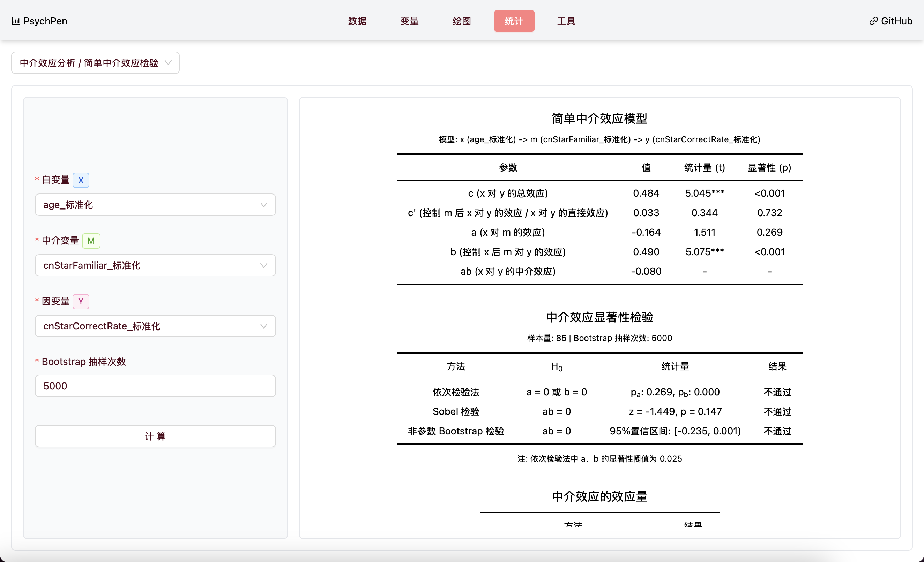Open the 数据 tab
The image size is (924, 562).
(x=357, y=21)
